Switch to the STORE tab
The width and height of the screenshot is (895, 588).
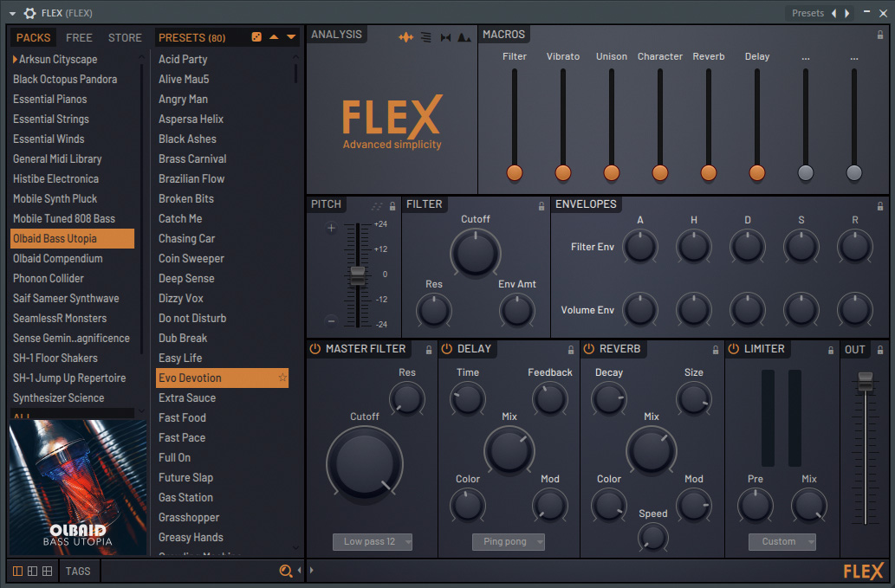coord(125,37)
